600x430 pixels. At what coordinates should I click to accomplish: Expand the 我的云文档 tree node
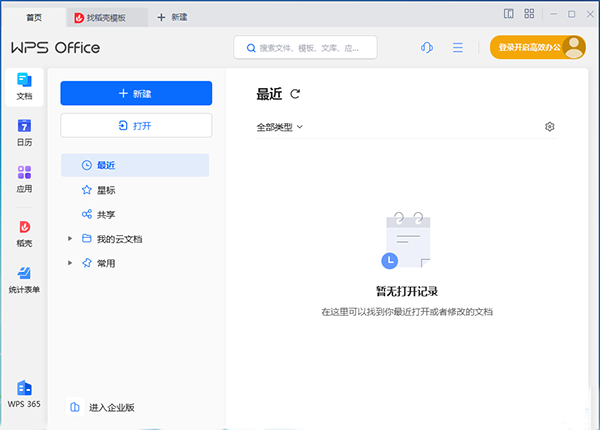(x=70, y=239)
